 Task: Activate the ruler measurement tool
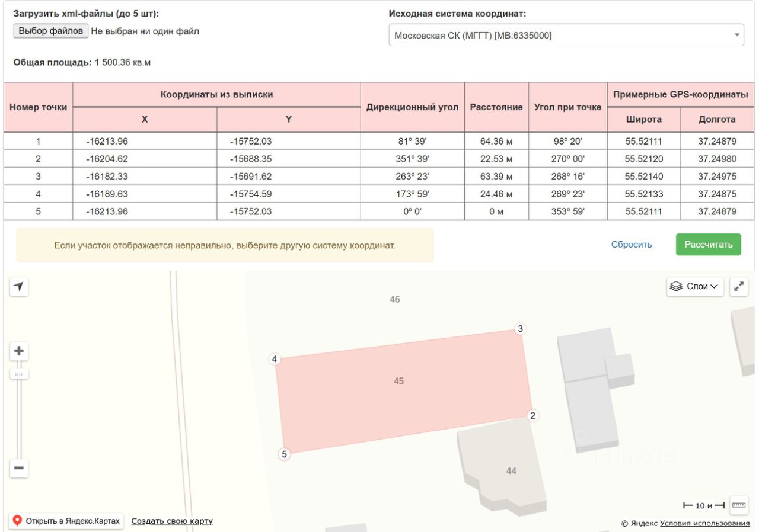click(x=739, y=505)
